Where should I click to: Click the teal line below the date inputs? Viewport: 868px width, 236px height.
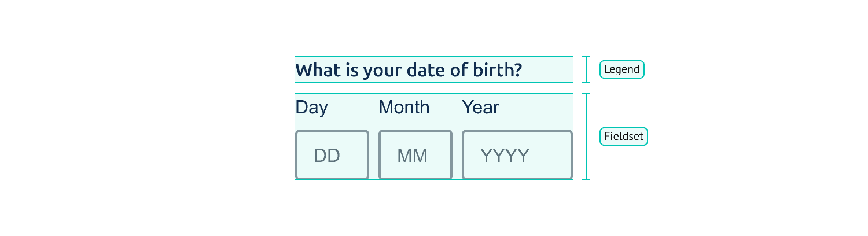[434, 180]
